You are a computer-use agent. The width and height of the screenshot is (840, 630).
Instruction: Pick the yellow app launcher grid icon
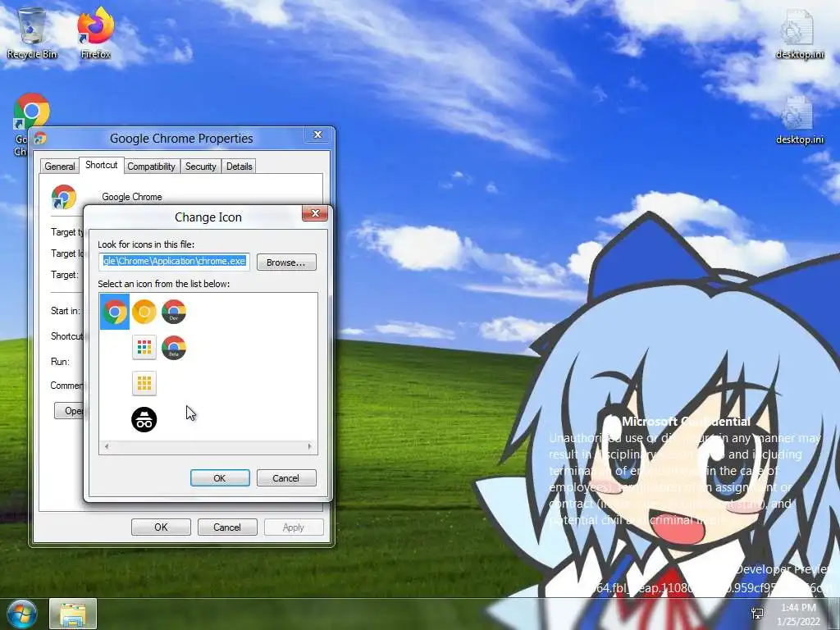(x=144, y=384)
